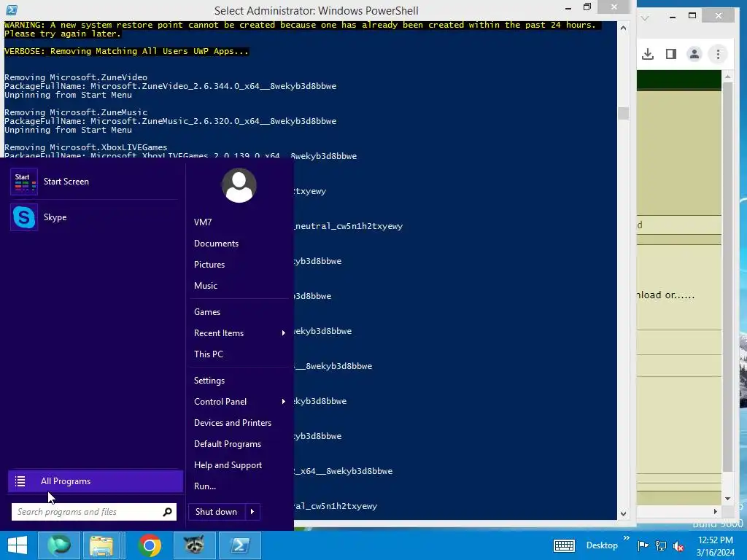
Task: Launch Skype from the start menu
Action: (24, 217)
